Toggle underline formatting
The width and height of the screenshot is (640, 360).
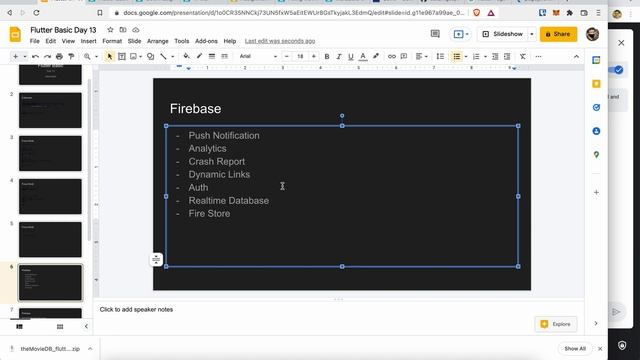click(x=350, y=56)
